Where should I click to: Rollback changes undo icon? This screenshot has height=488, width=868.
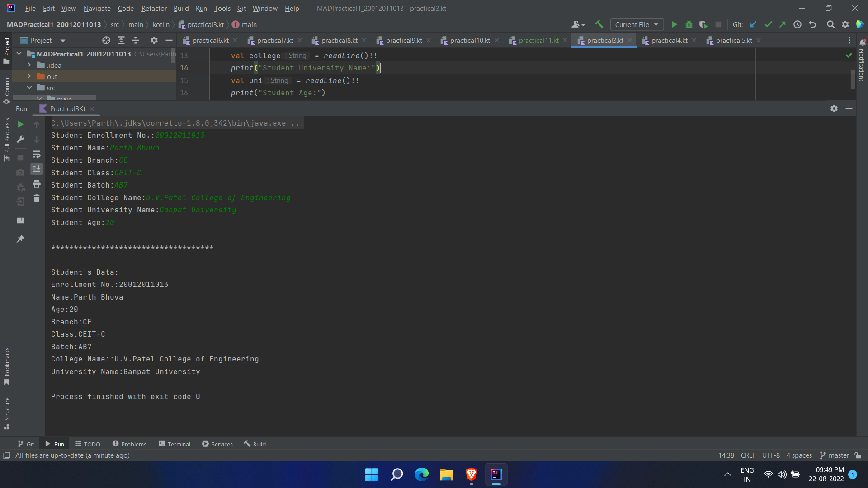(812, 24)
